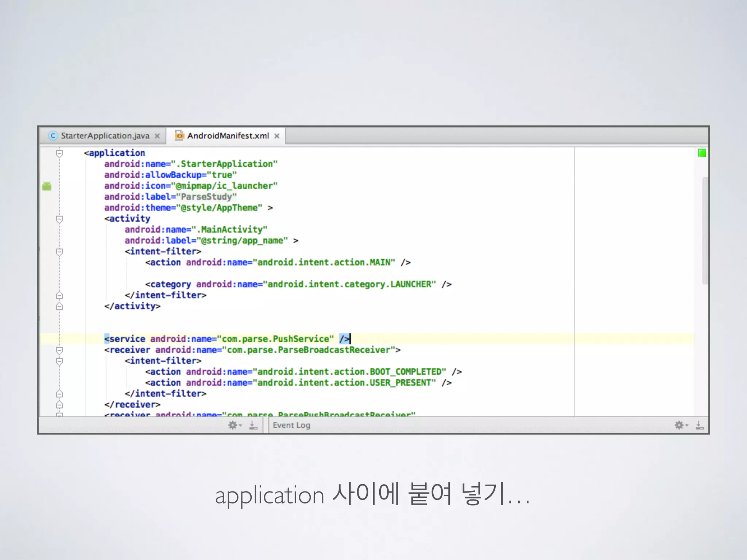The image size is (747, 560).
Task: Collapse the activity tag fold marker
Action: pyautogui.click(x=59, y=219)
